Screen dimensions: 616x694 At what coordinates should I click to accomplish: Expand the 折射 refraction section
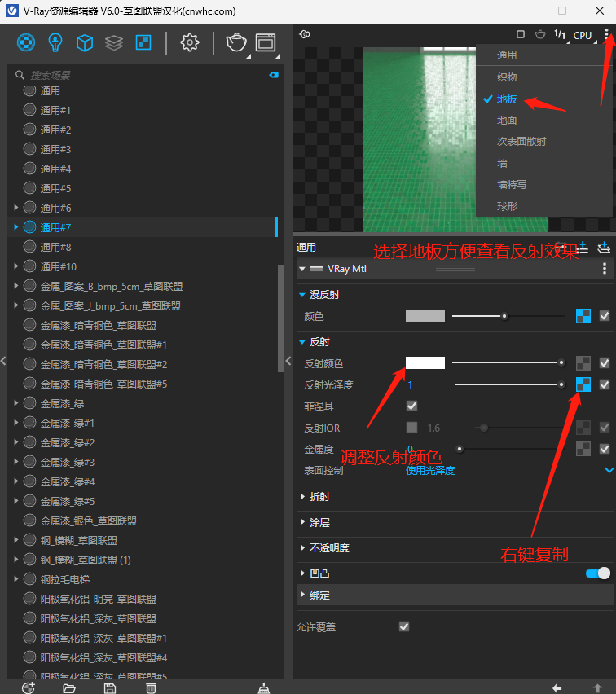(319, 496)
